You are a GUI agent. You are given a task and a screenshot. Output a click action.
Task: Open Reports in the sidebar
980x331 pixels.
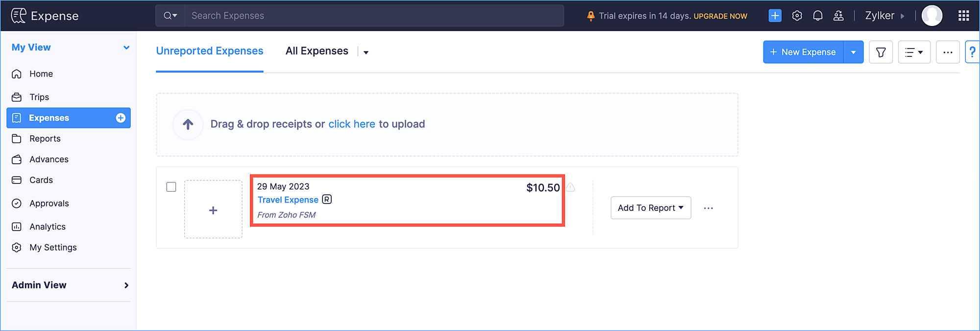45,139
